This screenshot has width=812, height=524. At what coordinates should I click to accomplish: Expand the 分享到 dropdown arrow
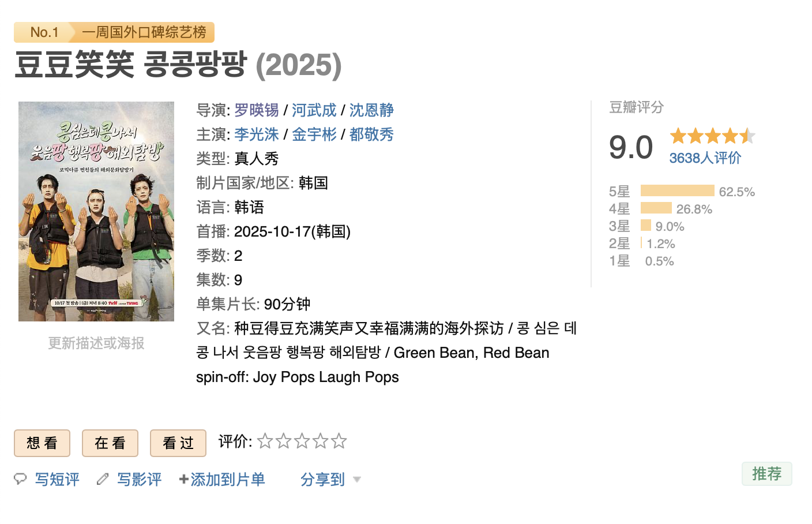click(x=357, y=480)
